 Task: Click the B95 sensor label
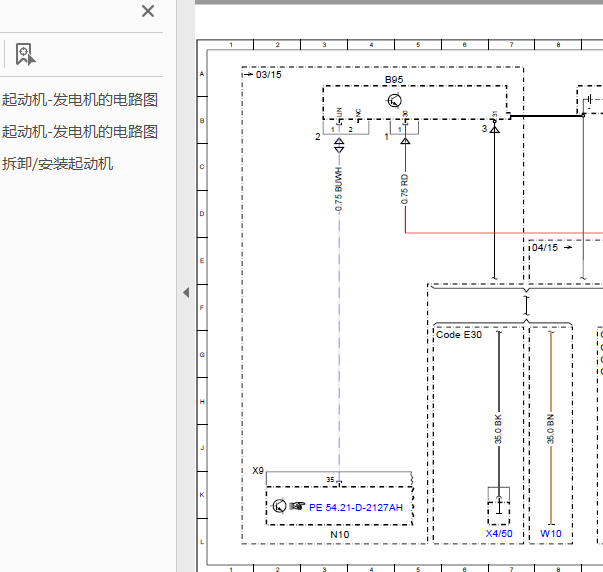[394, 80]
